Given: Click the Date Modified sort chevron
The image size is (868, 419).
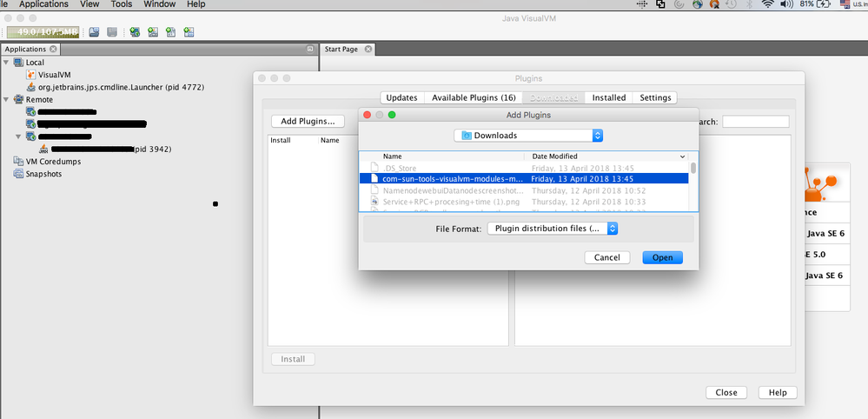Looking at the screenshot, I should (683, 156).
